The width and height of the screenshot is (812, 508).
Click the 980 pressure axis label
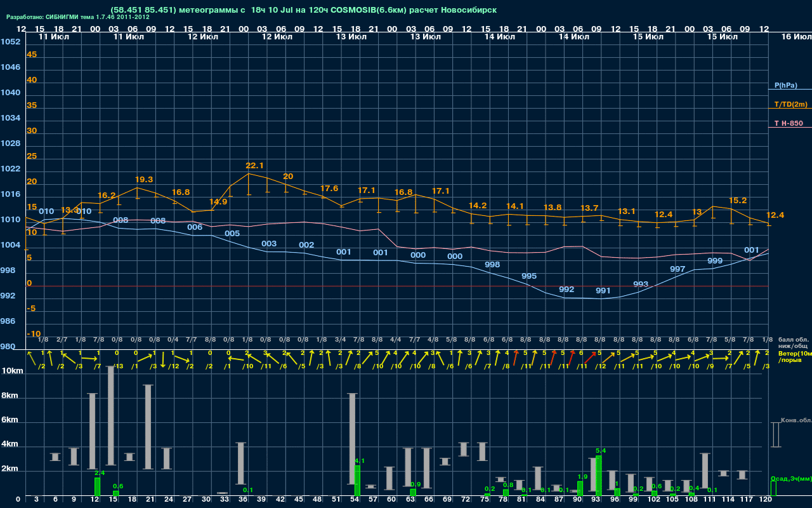click(8, 347)
